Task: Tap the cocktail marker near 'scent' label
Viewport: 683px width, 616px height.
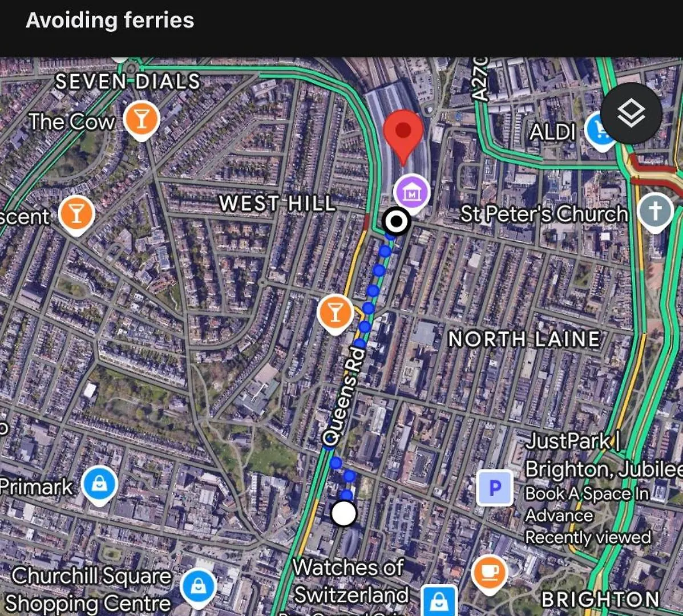Action: [x=76, y=216]
